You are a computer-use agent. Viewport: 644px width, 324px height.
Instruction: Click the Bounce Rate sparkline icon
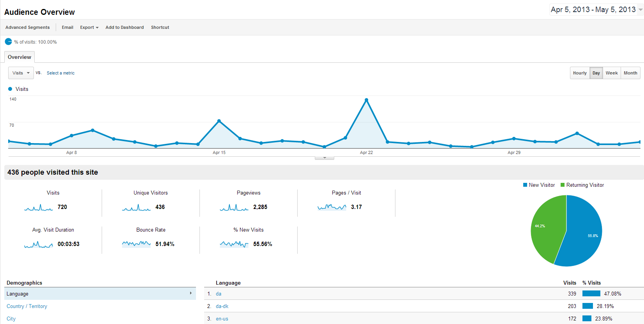(x=136, y=244)
